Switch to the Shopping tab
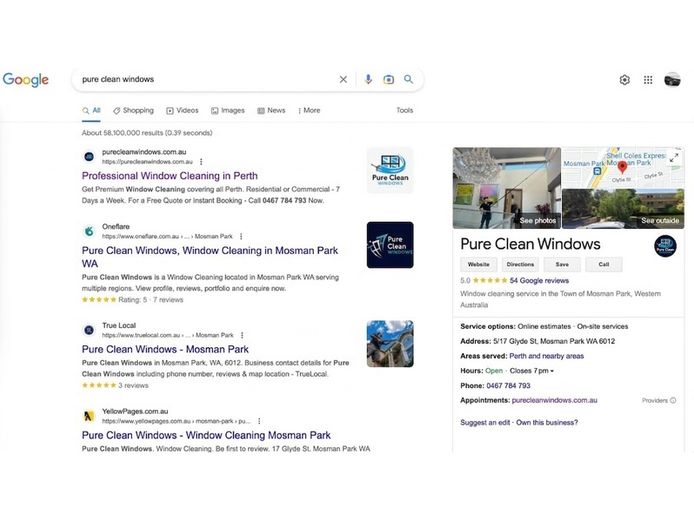Screen dimensions: 694x522 pos(133,111)
